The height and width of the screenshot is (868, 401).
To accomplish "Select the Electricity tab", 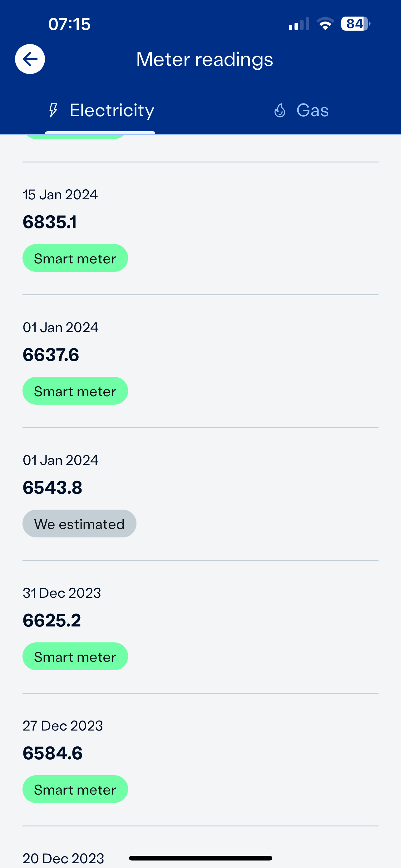I will tap(100, 110).
